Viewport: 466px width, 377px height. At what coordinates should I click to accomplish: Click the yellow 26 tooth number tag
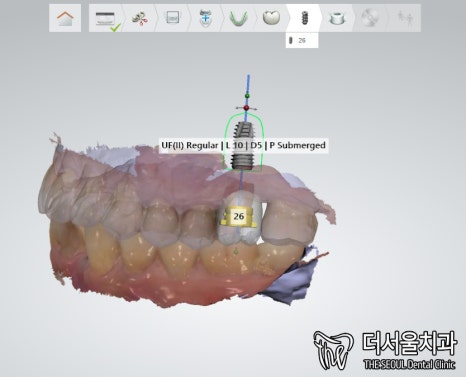[x=238, y=217]
